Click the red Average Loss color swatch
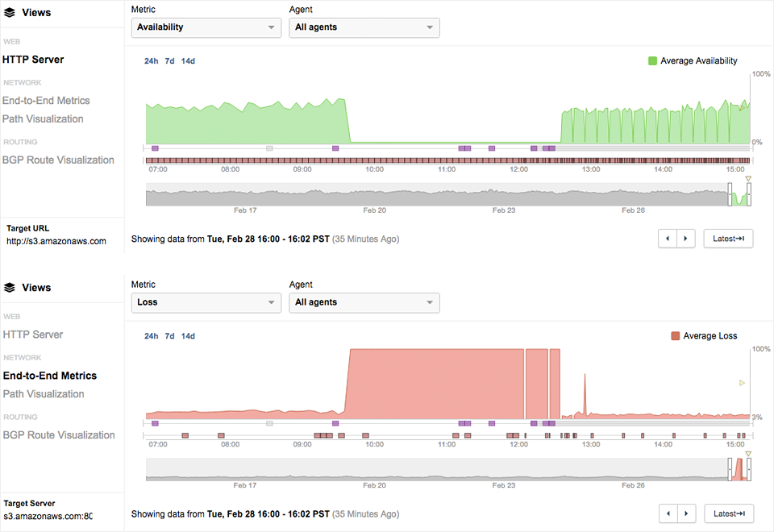Screen dimensions: 774x532 pyautogui.click(x=676, y=336)
